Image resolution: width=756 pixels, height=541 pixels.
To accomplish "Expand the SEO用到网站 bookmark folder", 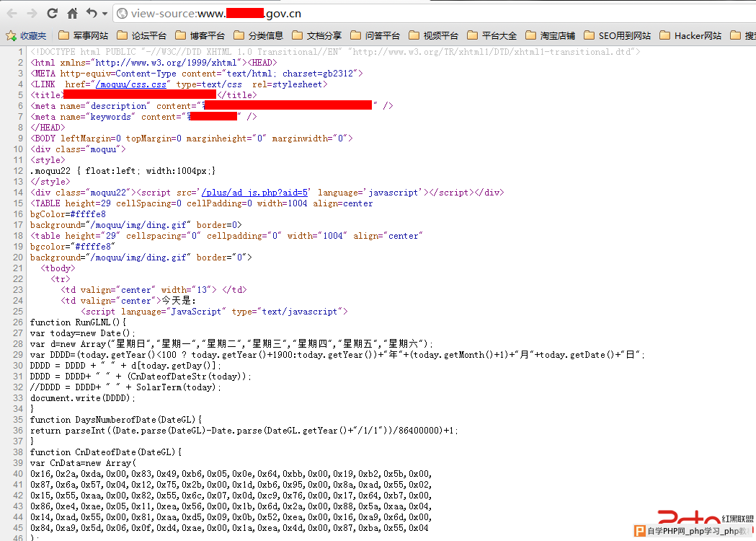I will pyautogui.click(x=617, y=36).
